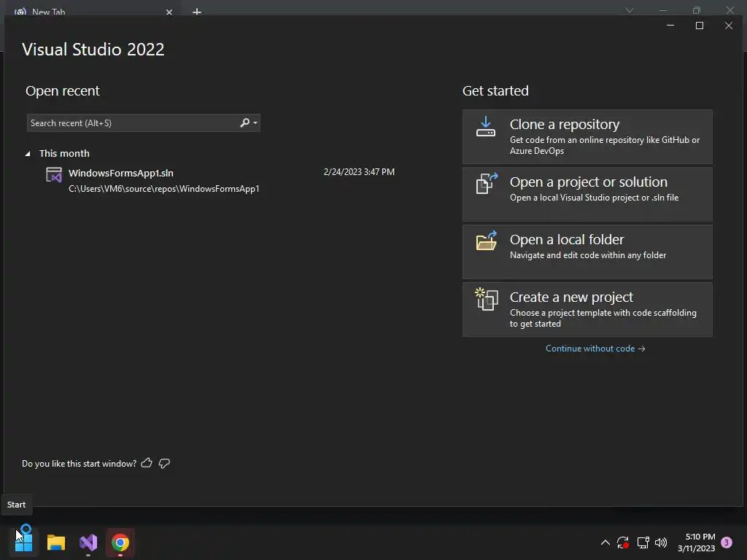Screen dimensions: 747x560
Task: Click the magnifier icon in Search recent
Action: tap(244, 122)
